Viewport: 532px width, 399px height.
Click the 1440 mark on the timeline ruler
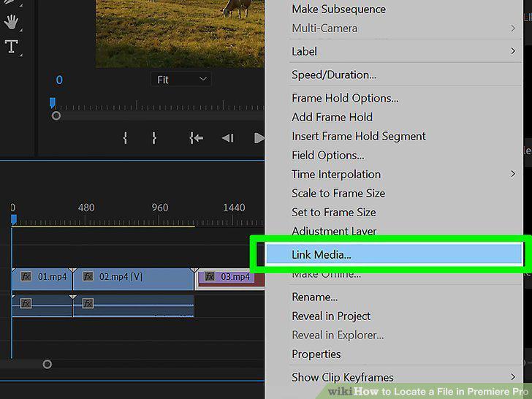click(x=234, y=208)
